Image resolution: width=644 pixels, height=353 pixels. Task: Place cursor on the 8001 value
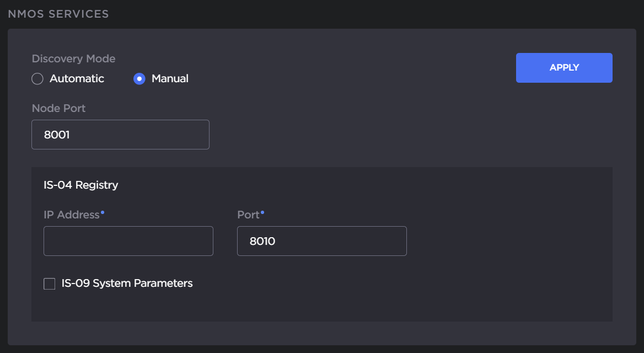click(x=56, y=135)
